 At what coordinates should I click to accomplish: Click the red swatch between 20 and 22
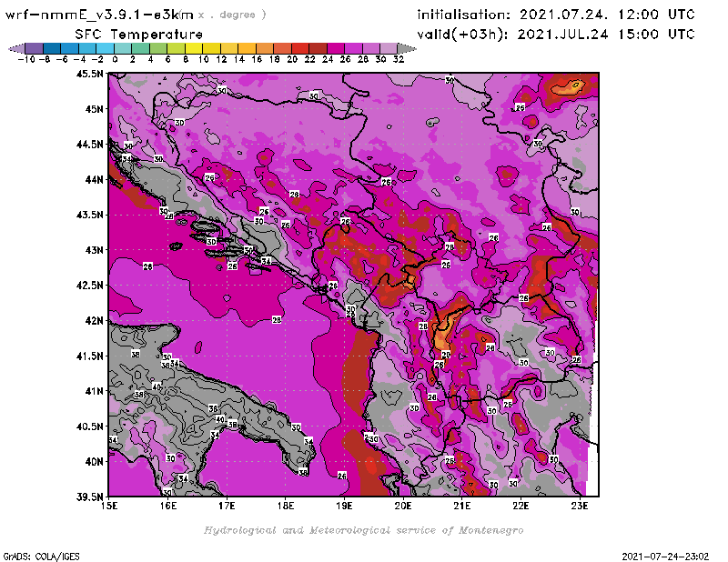coord(299,48)
